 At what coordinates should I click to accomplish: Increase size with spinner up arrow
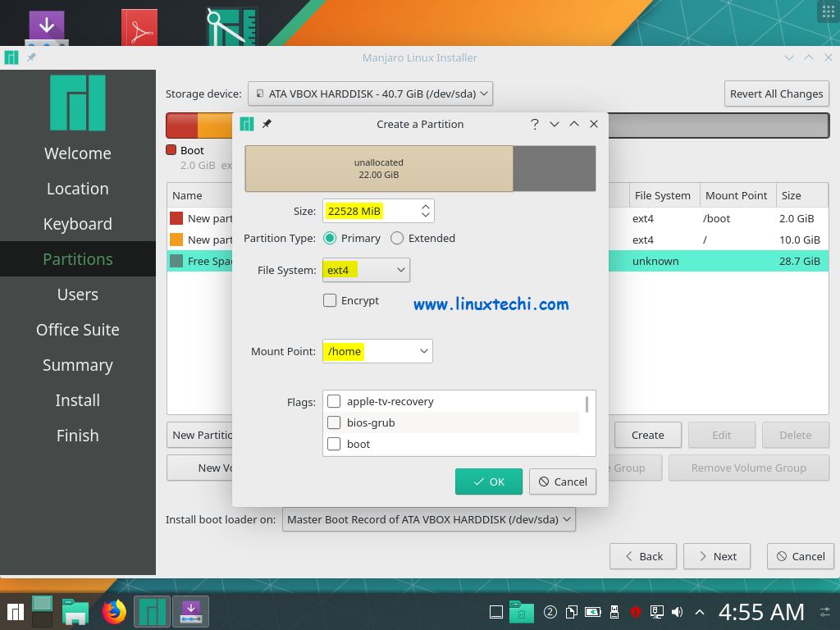(425, 205)
